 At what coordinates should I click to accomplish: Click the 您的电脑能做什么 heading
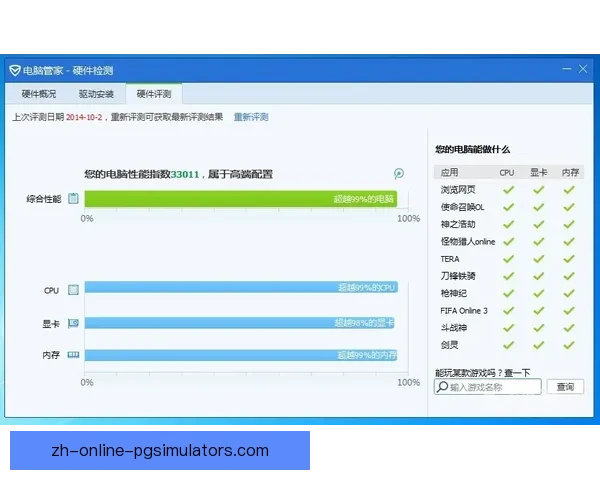click(473, 149)
